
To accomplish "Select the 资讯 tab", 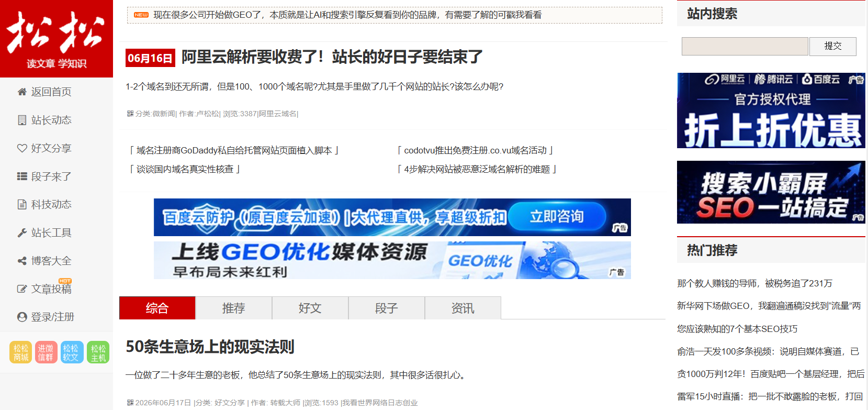I will (463, 308).
